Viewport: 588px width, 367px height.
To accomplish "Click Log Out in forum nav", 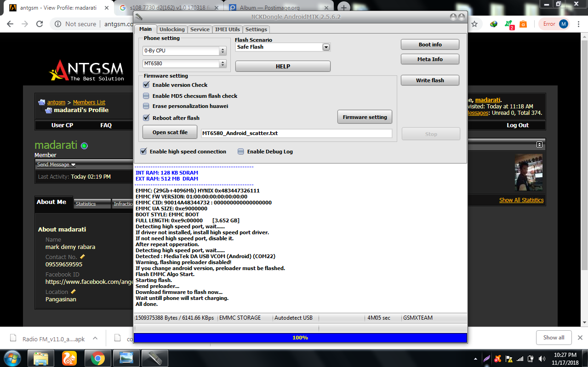I will 518,125.
